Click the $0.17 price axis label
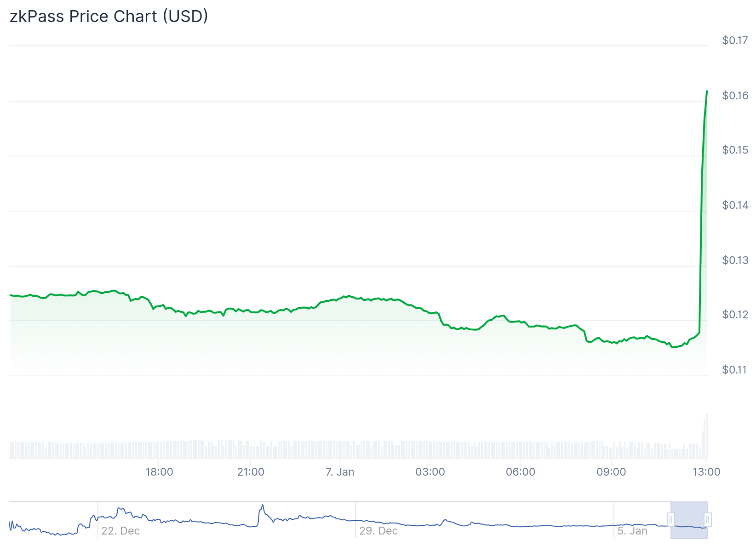This screenshot has height=552, width=756. pyautogui.click(x=735, y=40)
